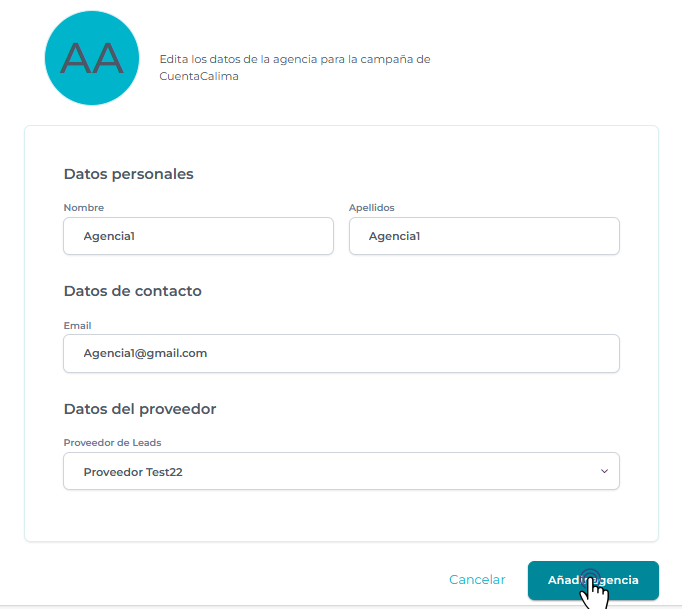Open the Proveedor de Leads dropdown
Viewport: 682px width, 609px height.
[x=341, y=471]
